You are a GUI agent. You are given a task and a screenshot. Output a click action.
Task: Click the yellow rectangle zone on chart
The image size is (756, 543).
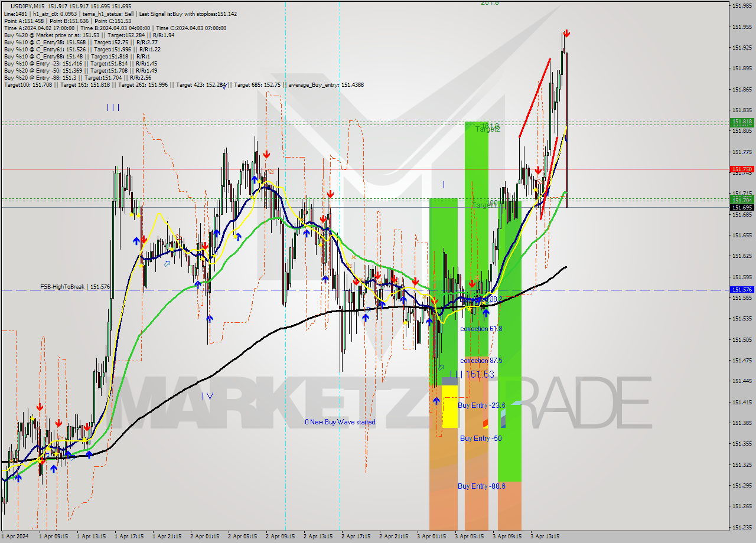(x=450, y=407)
